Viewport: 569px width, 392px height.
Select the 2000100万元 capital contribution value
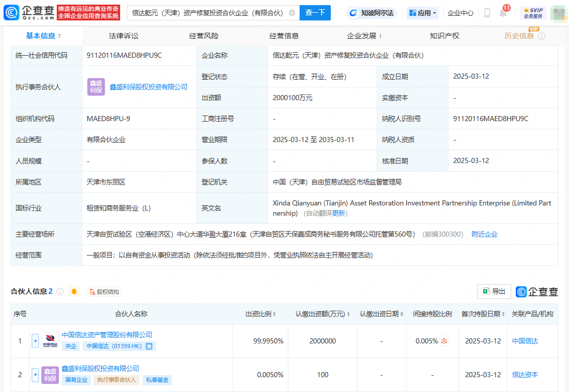(x=292, y=98)
